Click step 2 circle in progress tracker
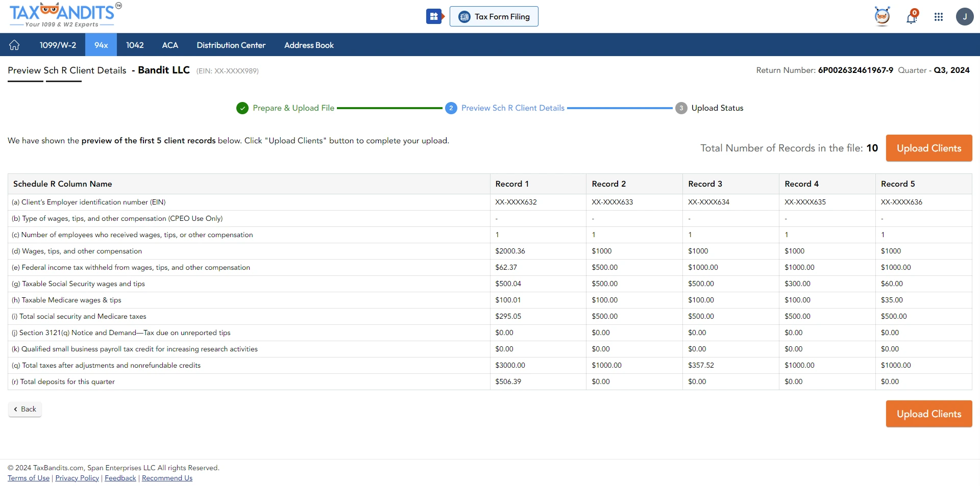980x486 pixels. [x=451, y=108]
